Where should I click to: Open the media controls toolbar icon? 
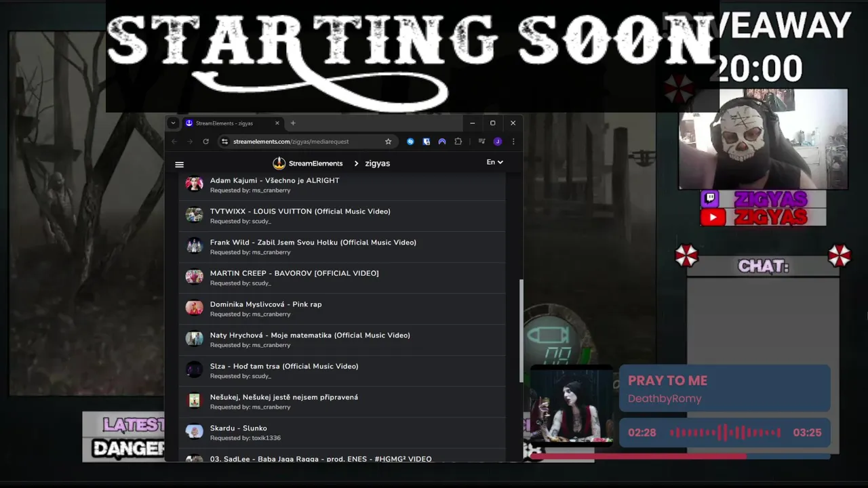[x=481, y=142]
